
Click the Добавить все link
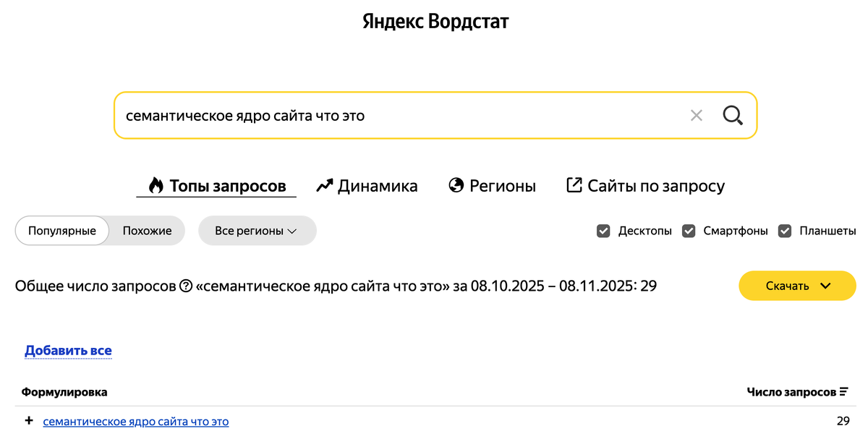[68, 351]
